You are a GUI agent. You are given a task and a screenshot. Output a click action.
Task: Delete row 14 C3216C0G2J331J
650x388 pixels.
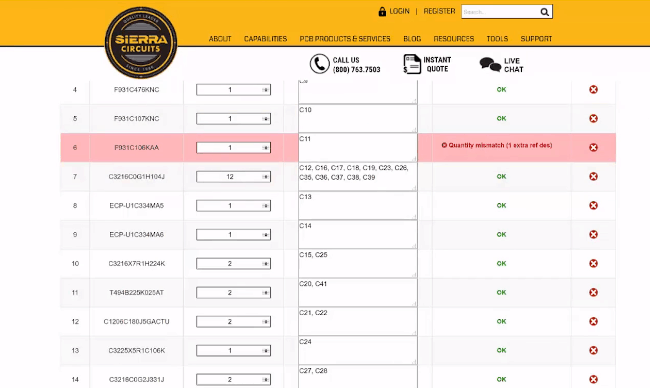(x=593, y=379)
